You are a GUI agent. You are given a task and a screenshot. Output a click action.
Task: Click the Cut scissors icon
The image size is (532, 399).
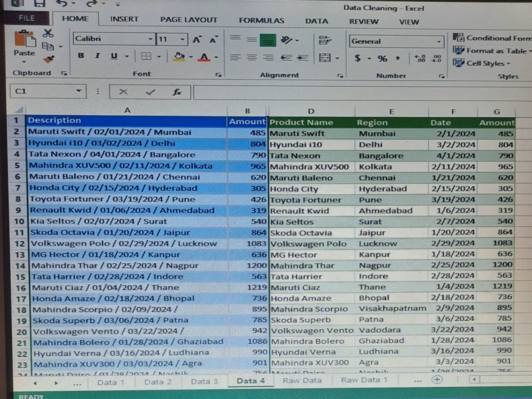[48, 33]
